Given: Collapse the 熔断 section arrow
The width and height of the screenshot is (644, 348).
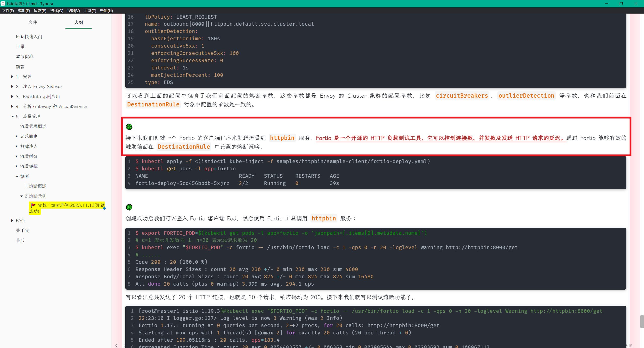Looking at the screenshot, I should pyautogui.click(x=17, y=176).
